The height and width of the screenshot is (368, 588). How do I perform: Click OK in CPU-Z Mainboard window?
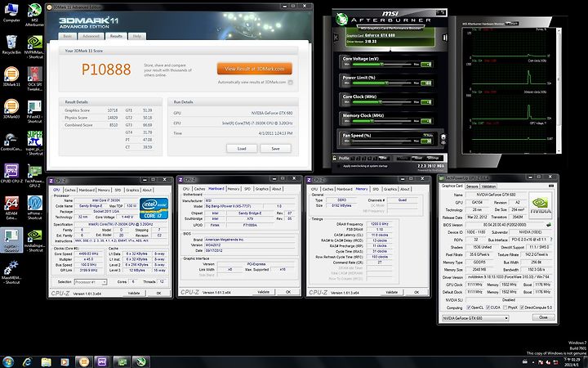click(288, 292)
